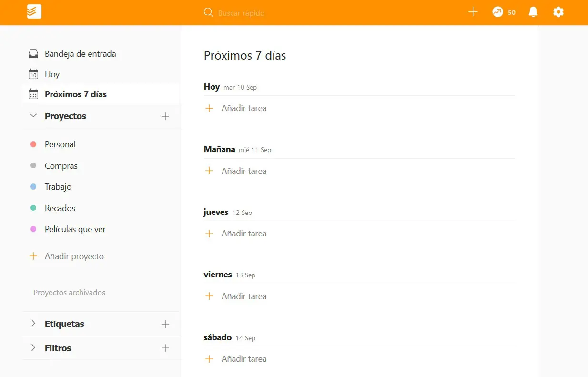588x377 pixels.
Task: Open the quick add task plus icon
Action: tap(473, 12)
